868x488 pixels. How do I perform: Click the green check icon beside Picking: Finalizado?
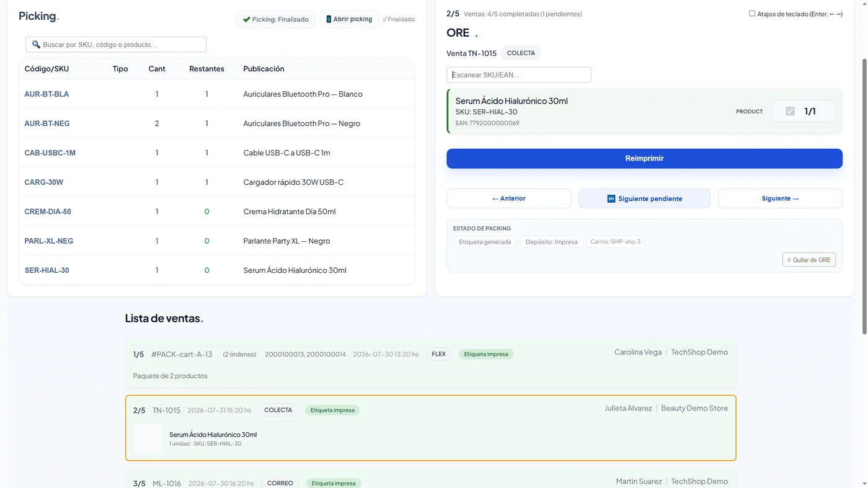246,19
